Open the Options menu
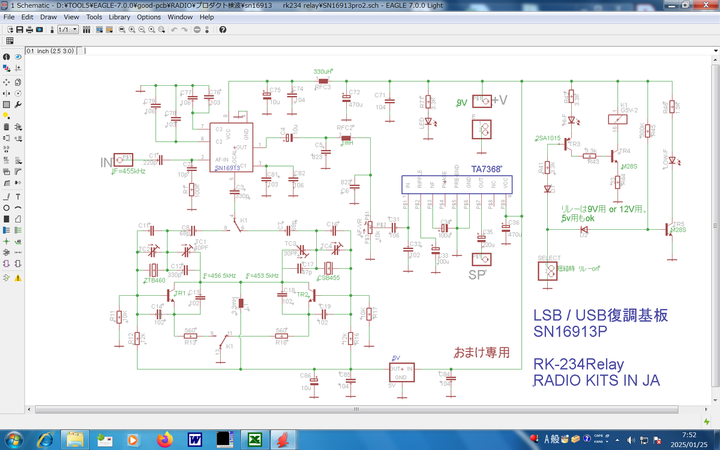The height and width of the screenshot is (450, 720). pos(148,17)
